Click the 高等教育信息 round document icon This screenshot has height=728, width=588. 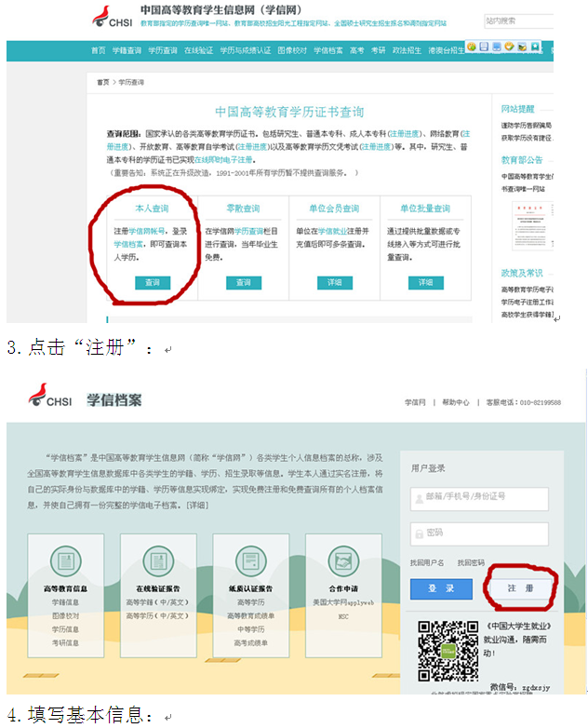coord(65,560)
